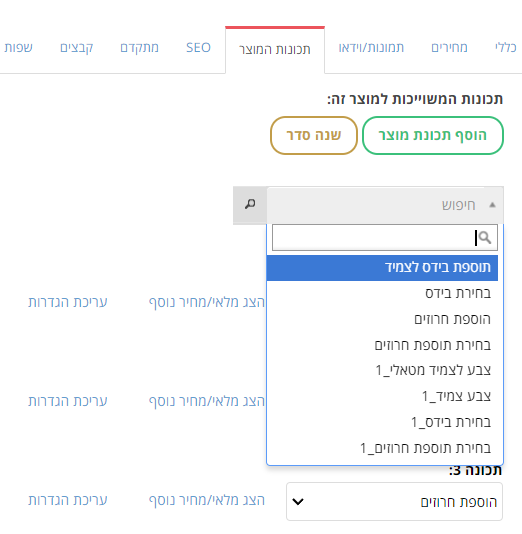
Task: Switch to the SEO tab
Action: [x=198, y=48]
